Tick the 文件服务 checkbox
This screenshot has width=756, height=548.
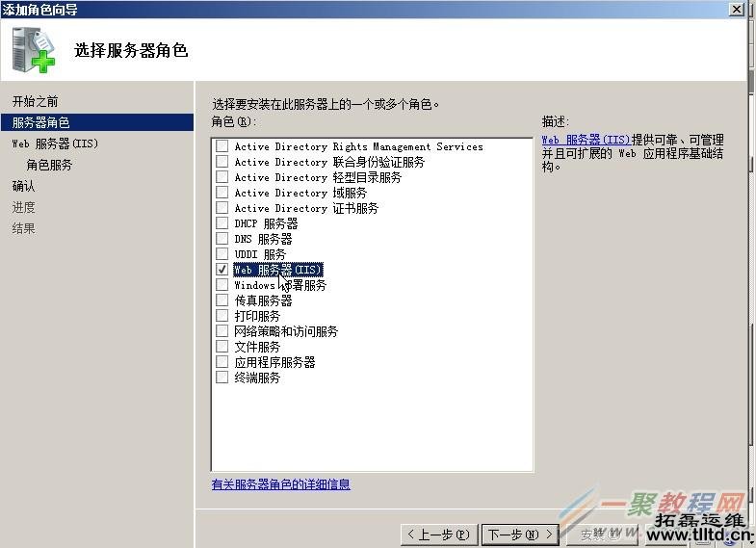click(x=222, y=347)
